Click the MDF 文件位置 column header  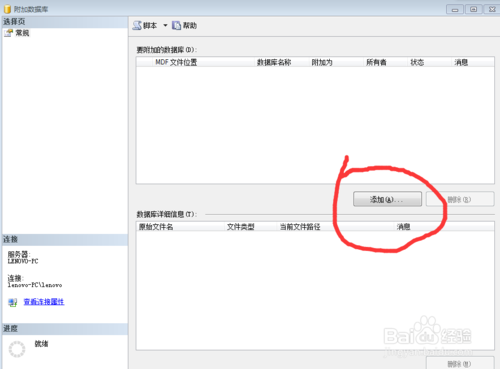click(176, 62)
